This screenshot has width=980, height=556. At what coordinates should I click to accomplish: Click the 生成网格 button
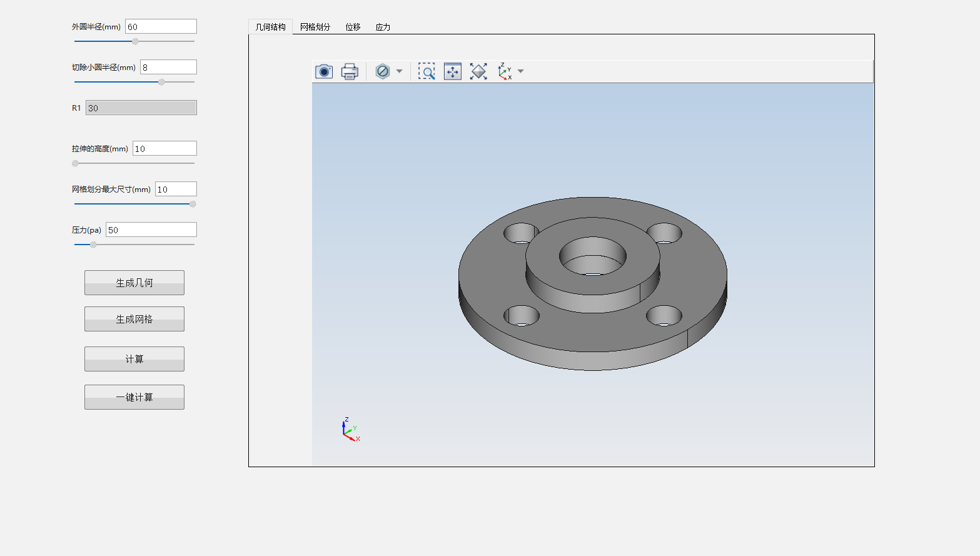coord(134,319)
